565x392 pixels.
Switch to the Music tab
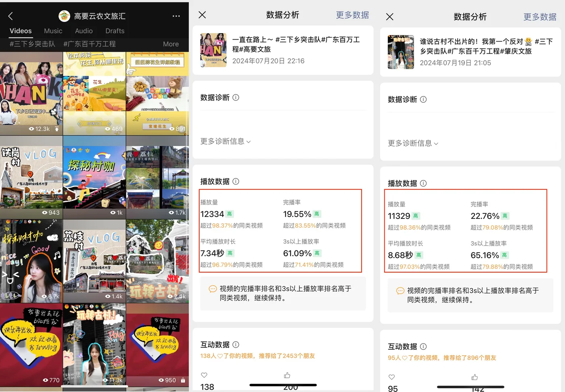[x=53, y=31]
